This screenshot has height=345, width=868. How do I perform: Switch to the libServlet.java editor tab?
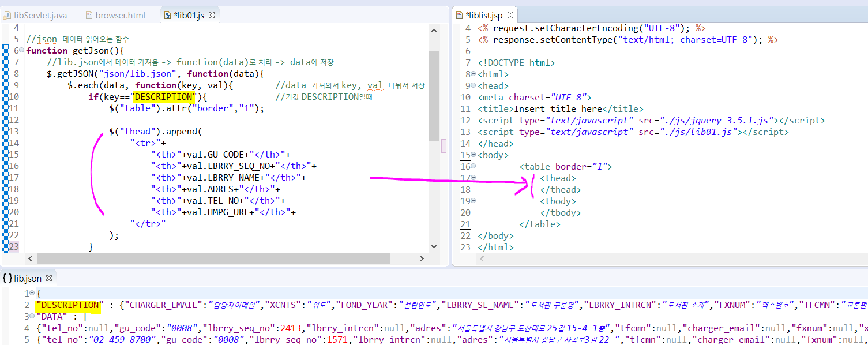[40, 15]
